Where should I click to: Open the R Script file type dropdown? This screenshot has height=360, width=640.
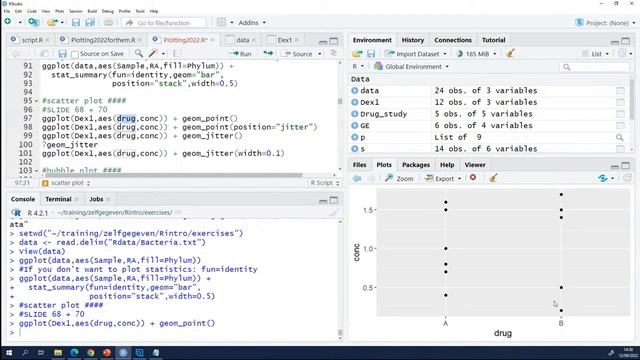324,183
